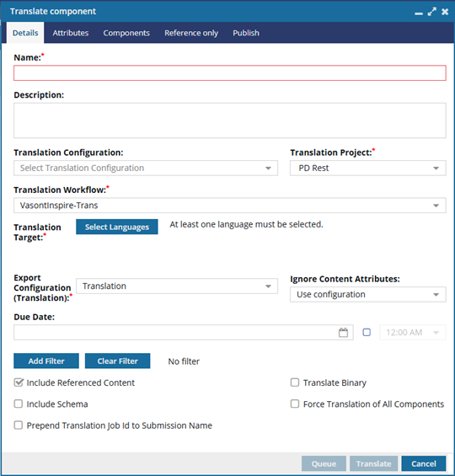Enable Include Schema checkbox
This screenshot has width=455, height=476.
19,404
